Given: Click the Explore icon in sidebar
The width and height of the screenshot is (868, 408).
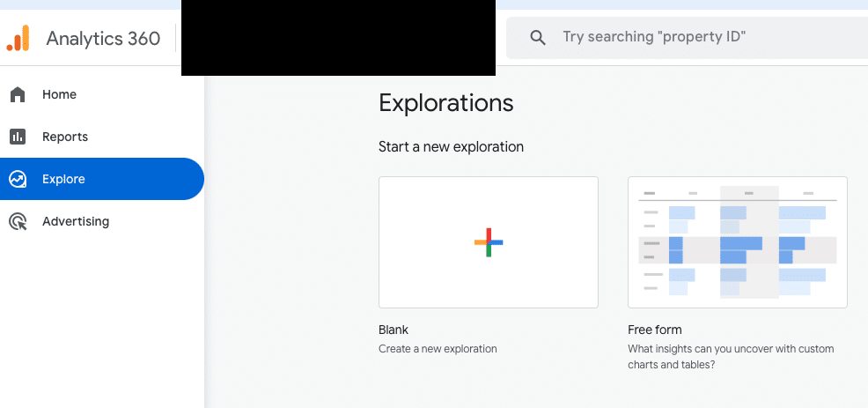Looking at the screenshot, I should [x=18, y=179].
